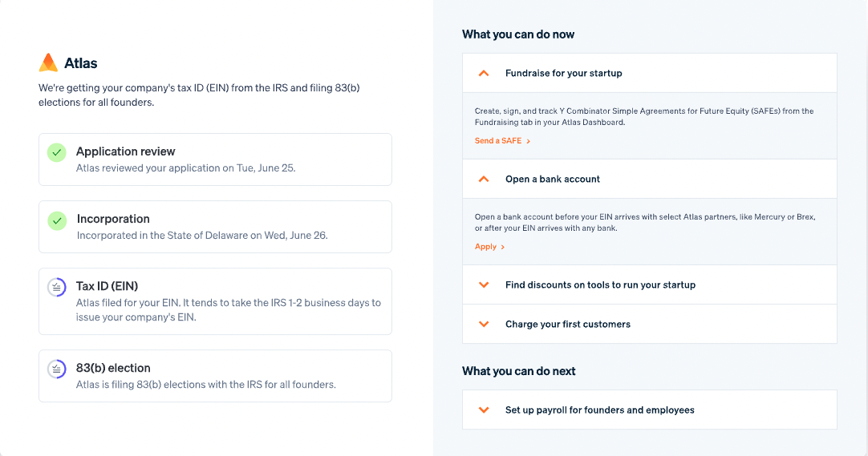Viewport: 868px width, 456px height.
Task: Open the Send a SAFE link
Action: click(497, 141)
